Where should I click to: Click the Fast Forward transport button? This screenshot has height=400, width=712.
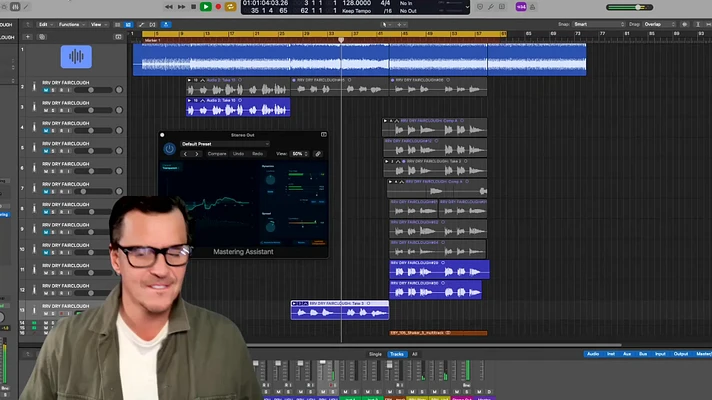click(181, 7)
